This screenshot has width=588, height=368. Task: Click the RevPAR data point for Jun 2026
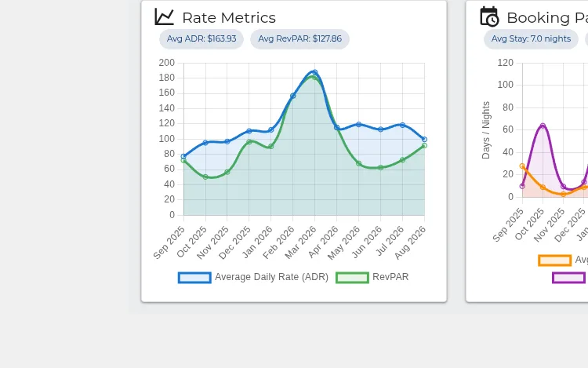coord(380,168)
